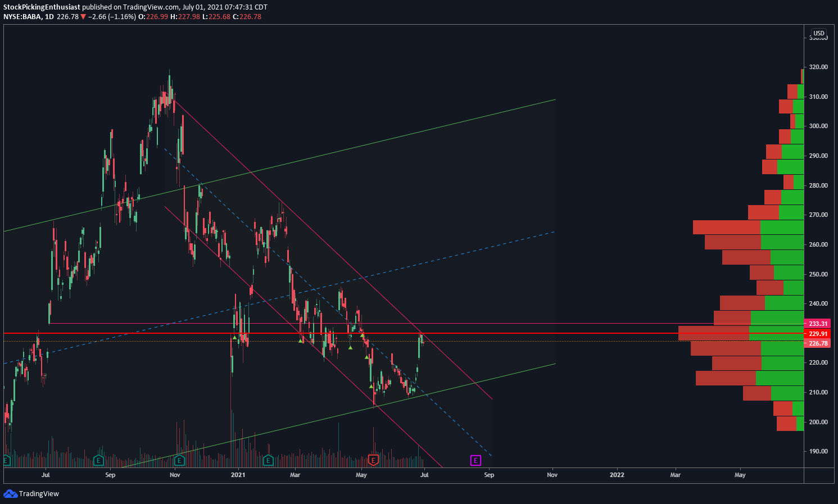
Task: Click the "300.00" price axis label
Action: pos(818,126)
